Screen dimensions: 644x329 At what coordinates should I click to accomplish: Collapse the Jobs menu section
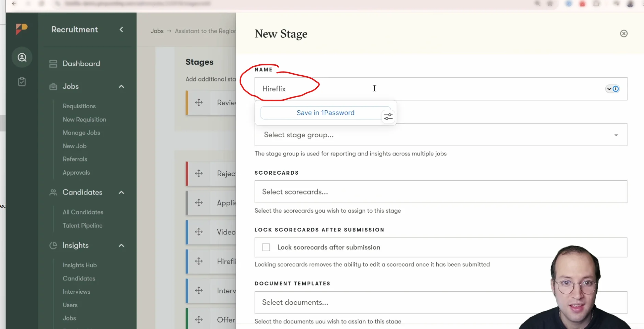(x=121, y=87)
